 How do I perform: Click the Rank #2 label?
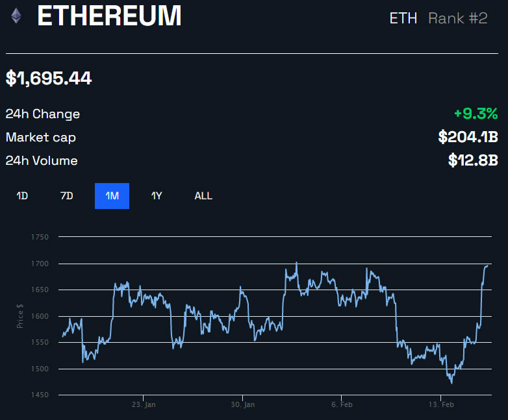[x=457, y=18]
